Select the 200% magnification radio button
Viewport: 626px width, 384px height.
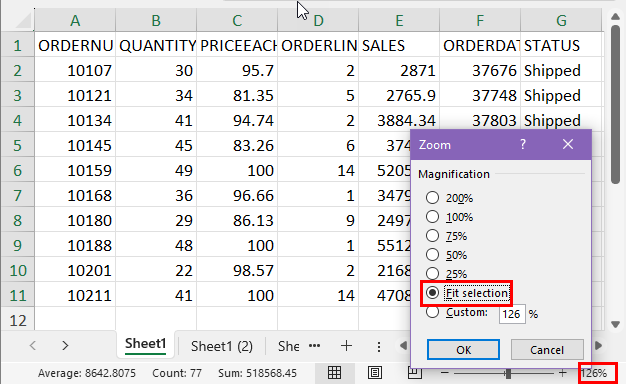[x=432, y=198]
